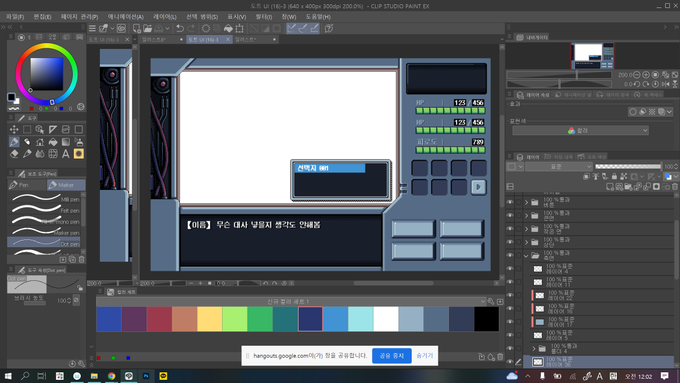Open the hamburger menu in command bar
The width and height of the screenshot is (680, 383).
click(x=92, y=29)
